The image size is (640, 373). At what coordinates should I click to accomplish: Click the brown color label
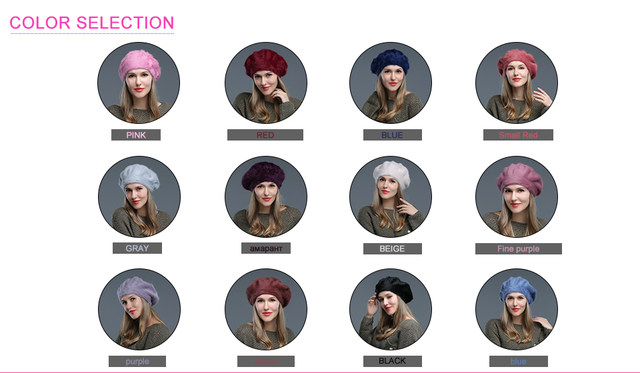266,362
